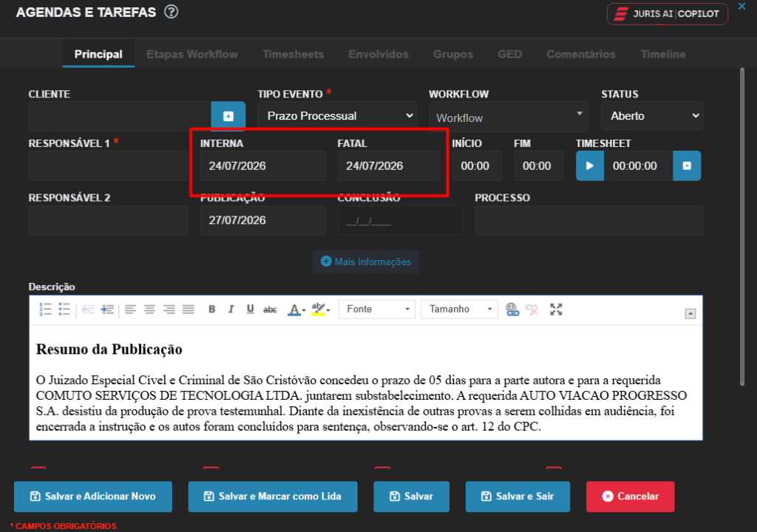Switch to Comentários tab
Screen dimensions: 757x532
point(581,54)
